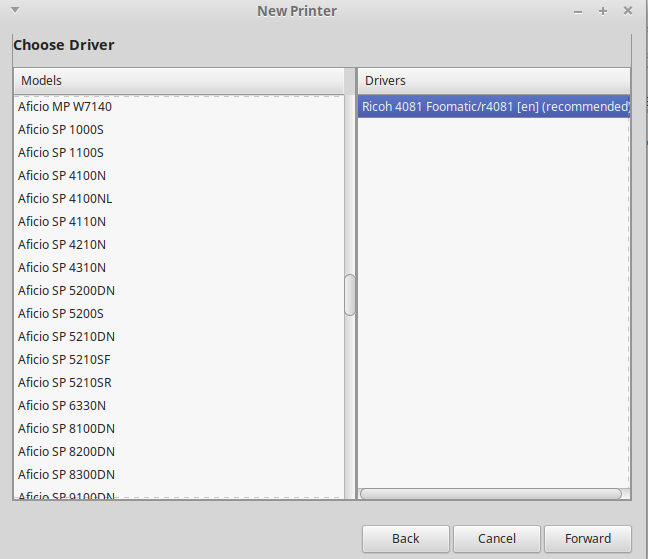Click the Forward button
The width and height of the screenshot is (648, 559).
588,539
